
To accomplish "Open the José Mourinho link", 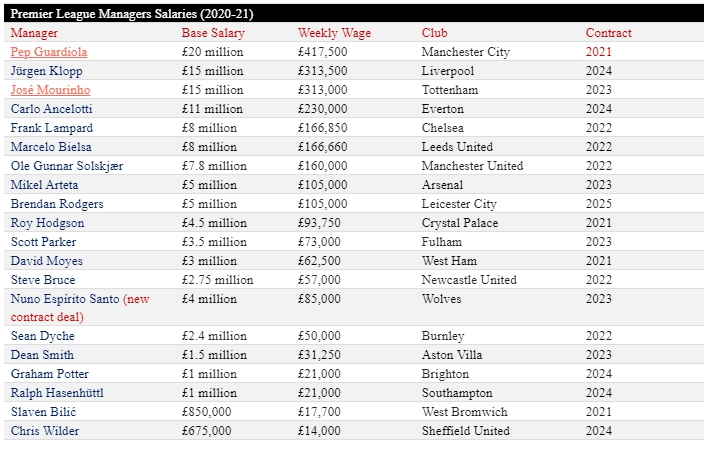I will [50, 90].
